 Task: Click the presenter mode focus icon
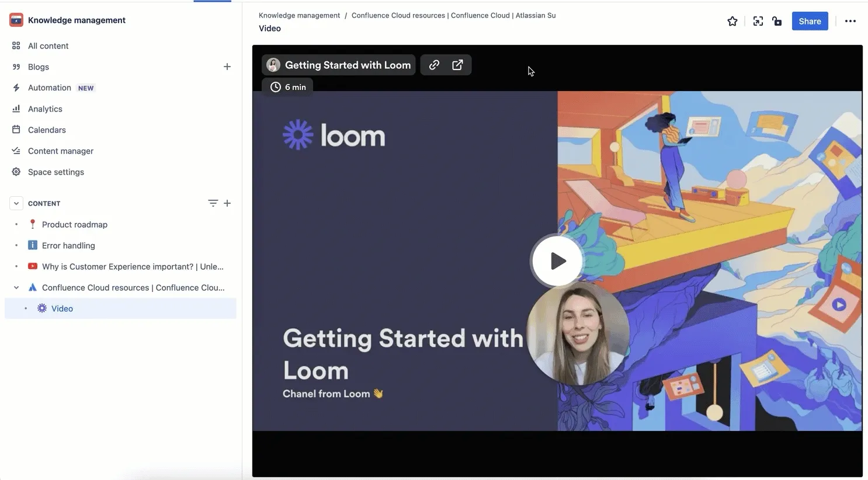point(758,21)
